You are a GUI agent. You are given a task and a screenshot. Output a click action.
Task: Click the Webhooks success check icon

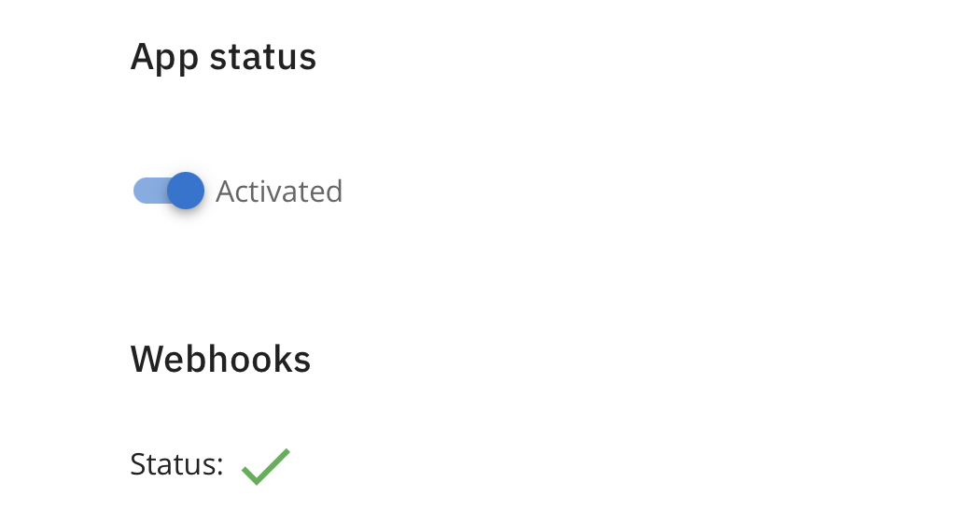pyautogui.click(x=265, y=465)
